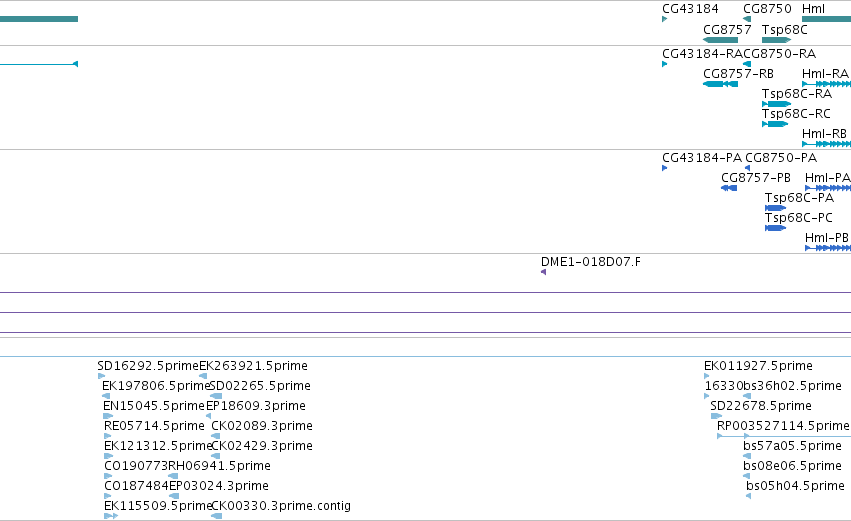
Task: Select the DME1-018D07.F purple marker
Action: 543,272
